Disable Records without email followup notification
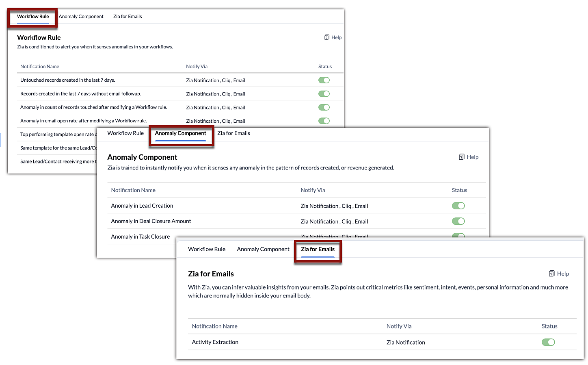The width and height of the screenshot is (588, 365). [x=324, y=94]
